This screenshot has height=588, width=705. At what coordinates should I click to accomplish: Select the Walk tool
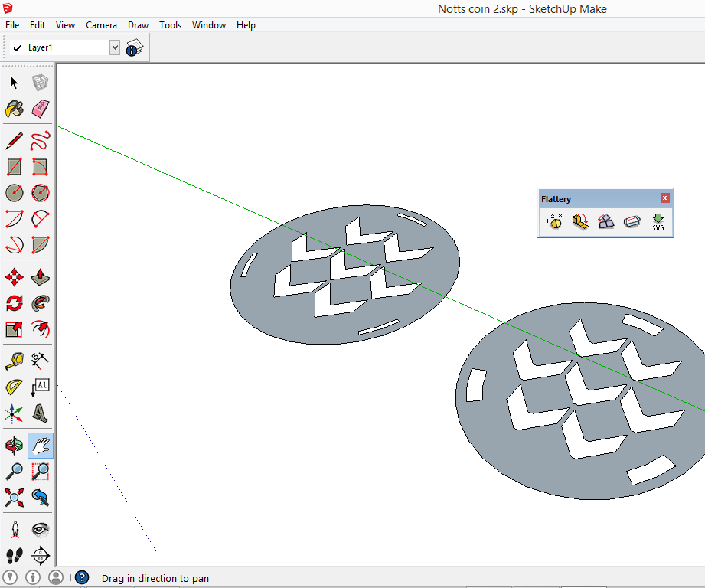(x=14, y=556)
